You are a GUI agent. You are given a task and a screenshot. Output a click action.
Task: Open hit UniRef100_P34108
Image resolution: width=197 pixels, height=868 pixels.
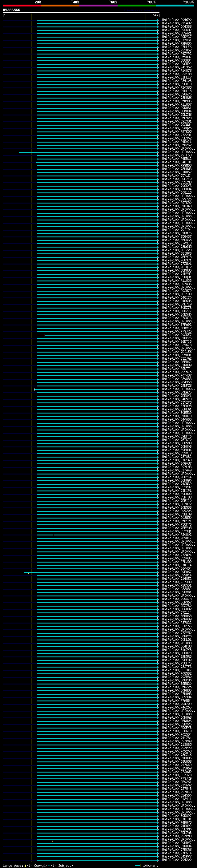coord(177,81)
